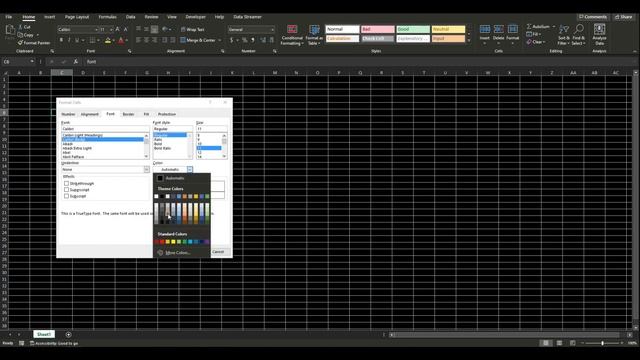Click the Comments button
Viewport: 640px width, 360px height.
click(x=593, y=17)
